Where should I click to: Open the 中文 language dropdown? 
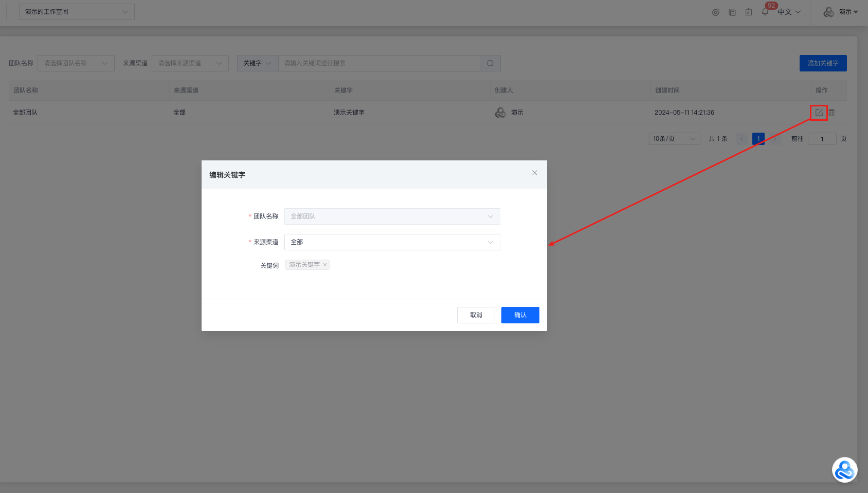click(789, 12)
